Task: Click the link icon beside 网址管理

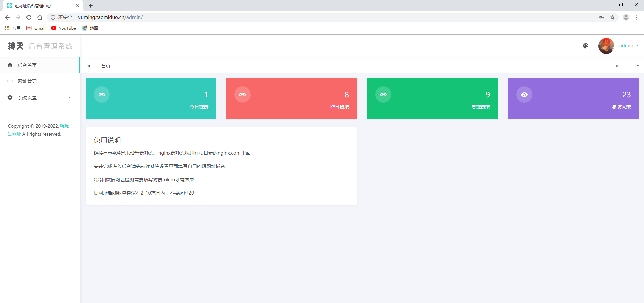Action: click(10, 81)
